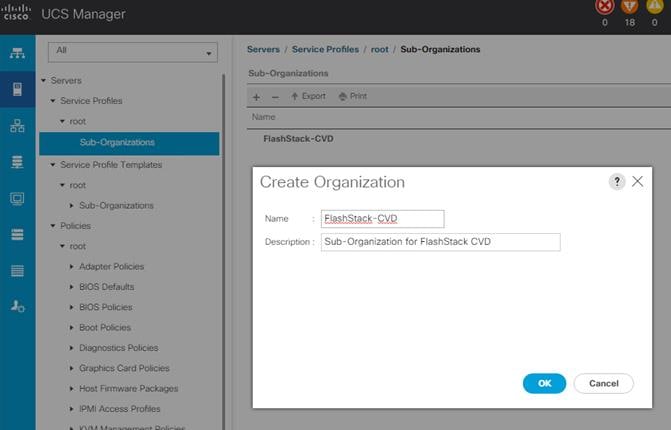Open the LAN network icon in sidebar
This screenshot has width=671, height=430.
(x=17, y=126)
